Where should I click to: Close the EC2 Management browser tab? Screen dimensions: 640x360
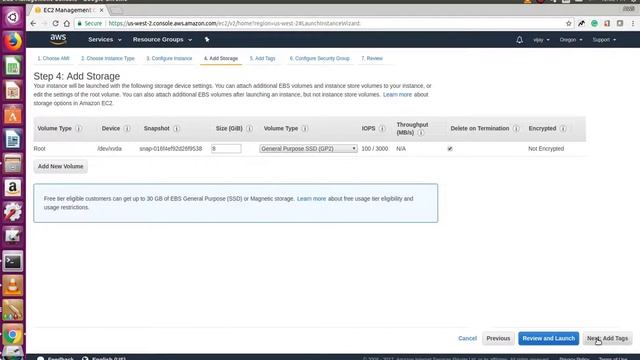coord(101,10)
